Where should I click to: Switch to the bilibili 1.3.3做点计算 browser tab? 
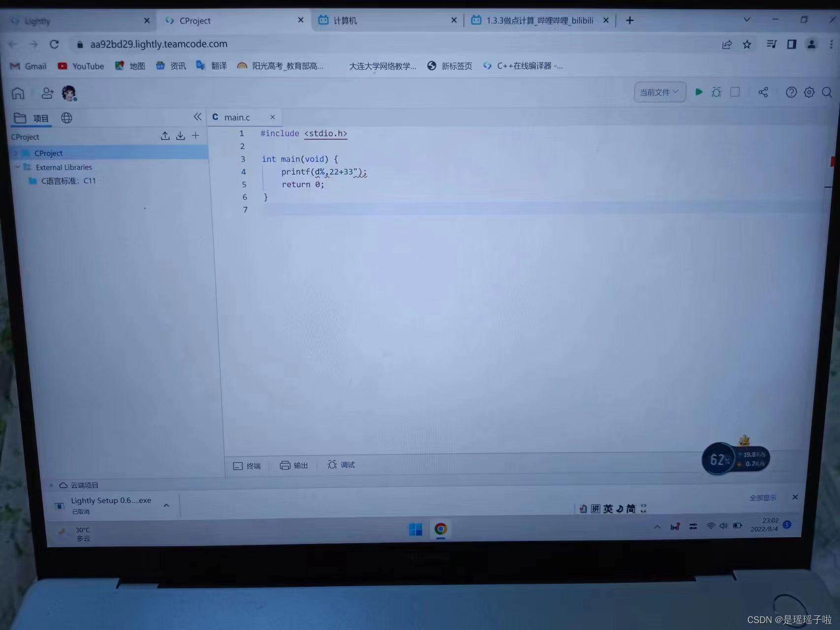click(x=539, y=20)
